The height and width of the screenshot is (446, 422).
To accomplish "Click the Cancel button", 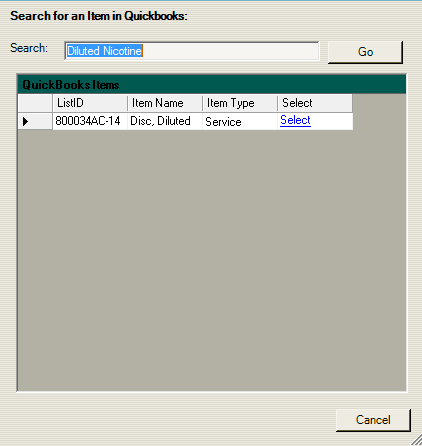I will 373,420.
